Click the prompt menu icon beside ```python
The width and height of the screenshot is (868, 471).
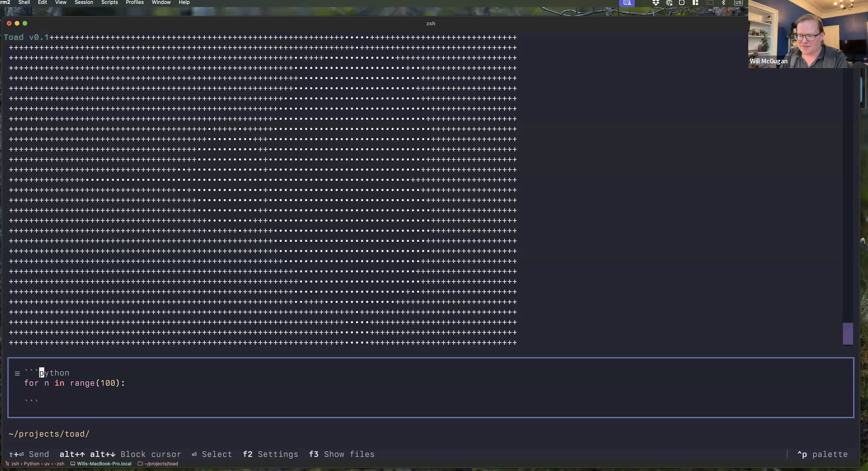coord(17,374)
